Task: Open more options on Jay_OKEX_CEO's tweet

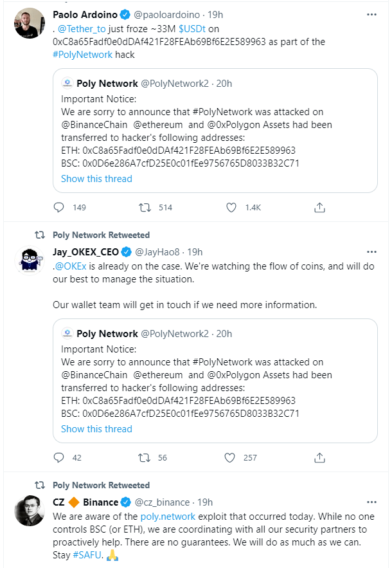Action: pos(371,252)
